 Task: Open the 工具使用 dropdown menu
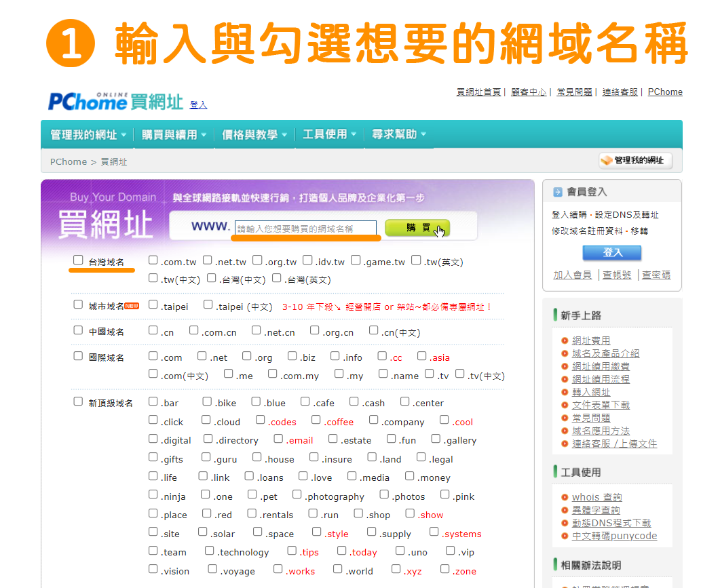[x=329, y=134]
